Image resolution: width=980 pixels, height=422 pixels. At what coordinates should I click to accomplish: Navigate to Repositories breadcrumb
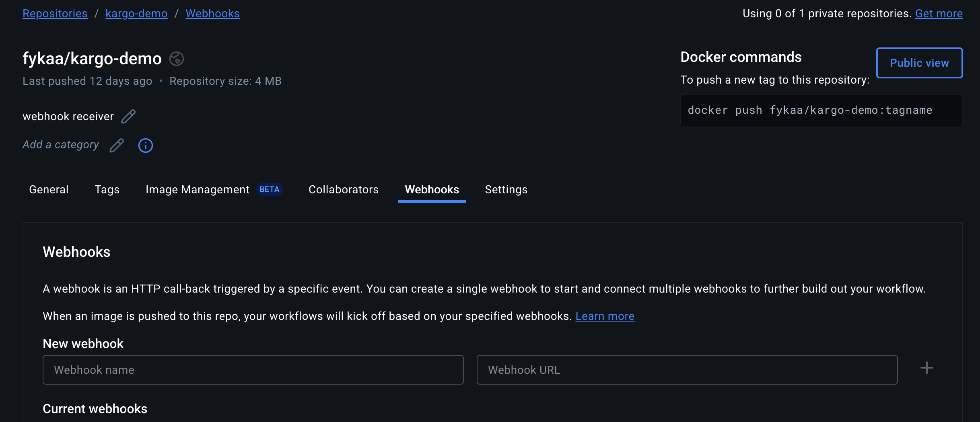point(55,13)
